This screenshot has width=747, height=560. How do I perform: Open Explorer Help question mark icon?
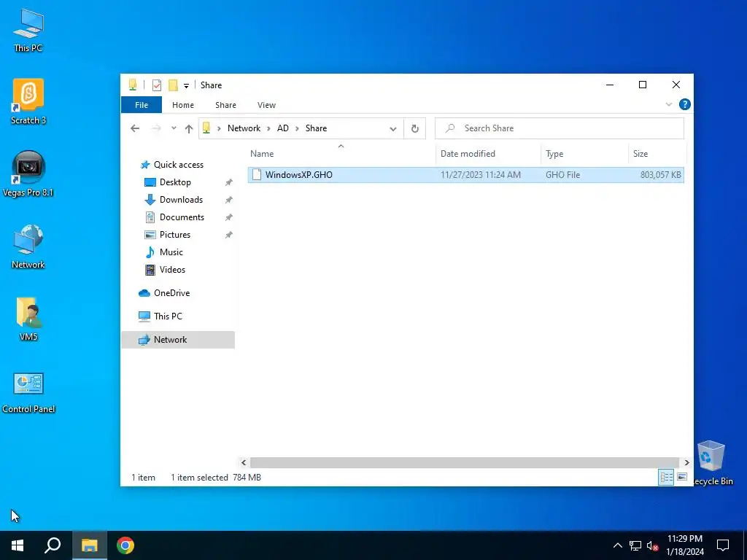(684, 104)
